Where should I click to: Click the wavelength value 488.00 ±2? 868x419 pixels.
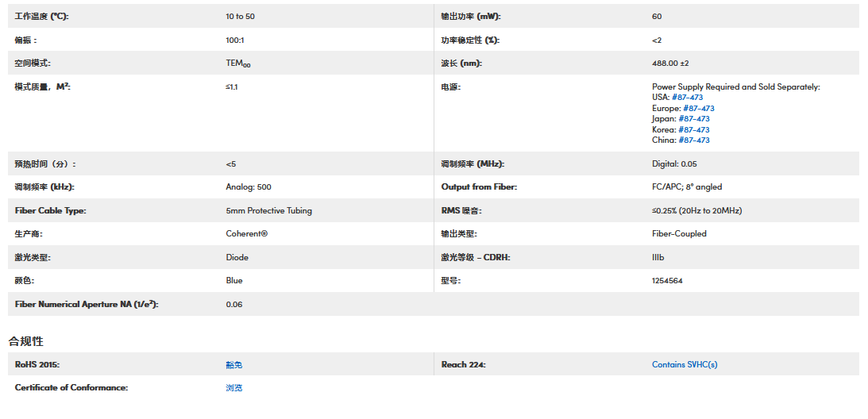click(670, 63)
